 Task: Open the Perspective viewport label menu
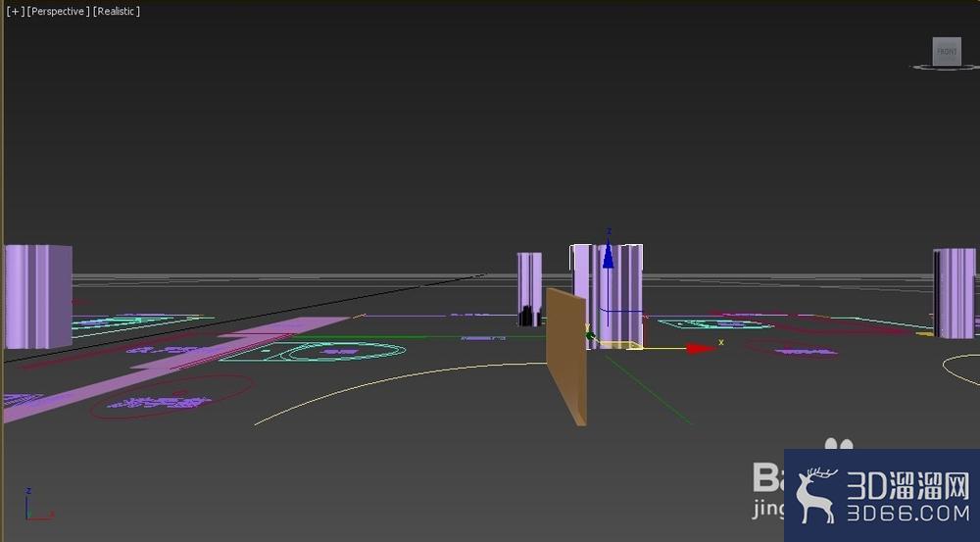[x=58, y=11]
